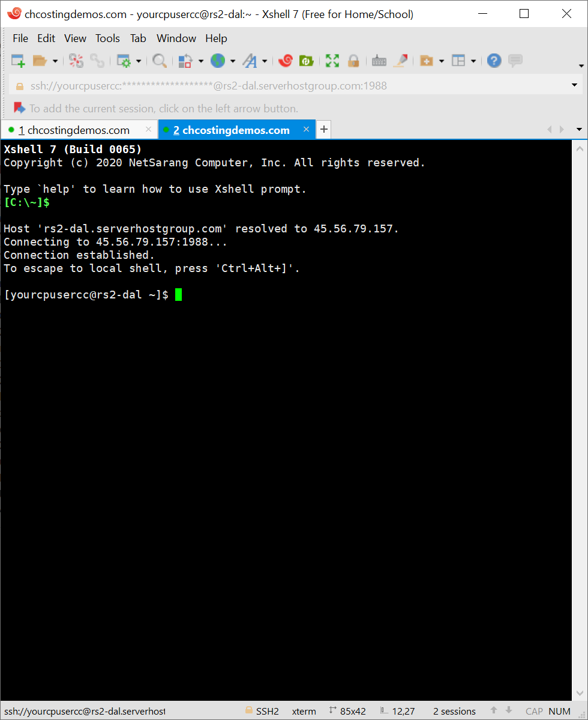Open the tab list dropdown arrow
Screen dimensions: 588x720
pyautogui.click(x=579, y=130)
